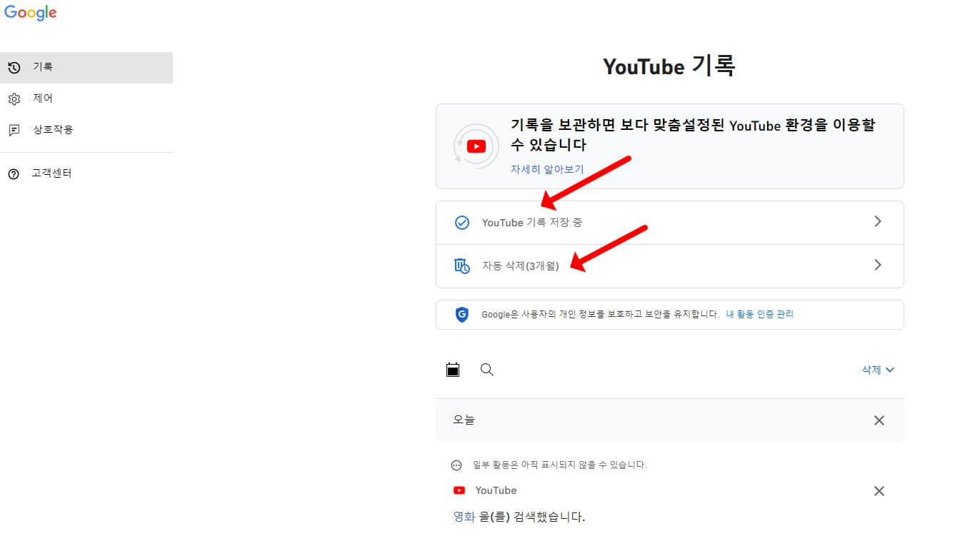Click the gear icon beside 제어
980x536 pixels.
14,99
